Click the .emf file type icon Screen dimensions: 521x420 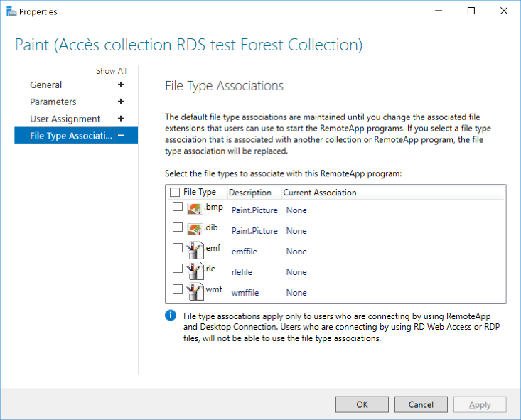click(x=195, y=250)
